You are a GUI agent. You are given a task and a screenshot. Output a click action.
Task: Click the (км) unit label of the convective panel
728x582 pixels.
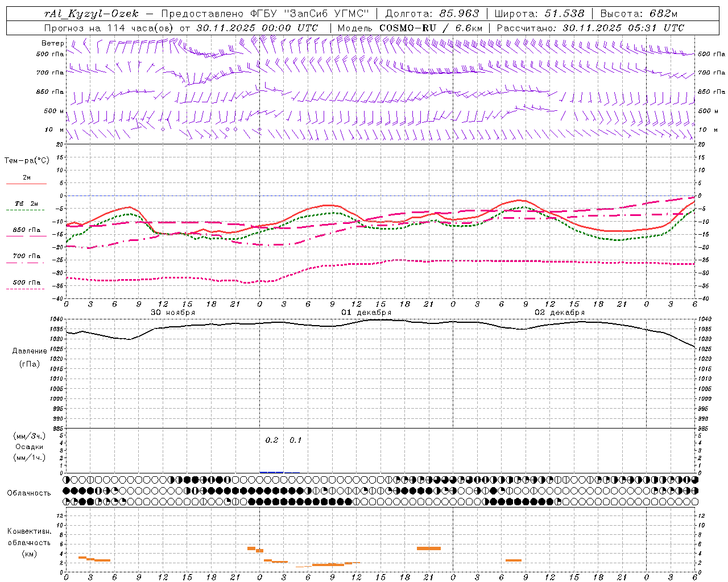(29, 554)
